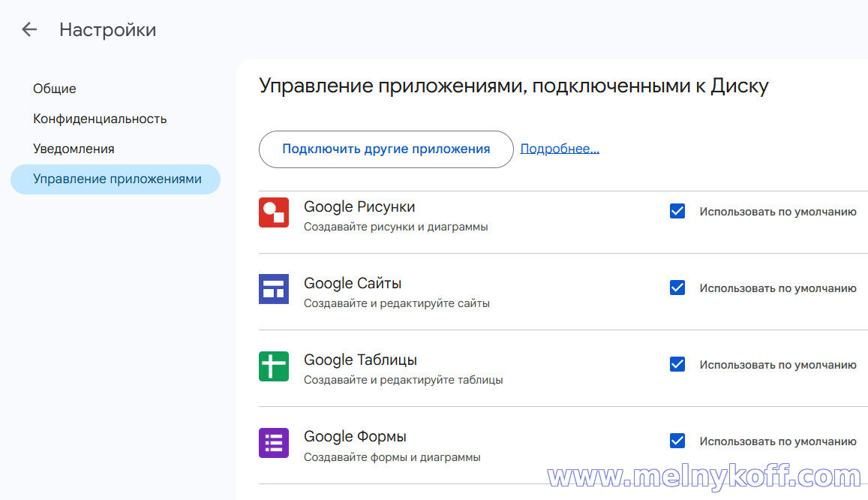Image resolution: width=868 pixels, height=500 pixels.
Task: Follow the Подробнее link
Action: pyautogui.click(x=560, y=149)
